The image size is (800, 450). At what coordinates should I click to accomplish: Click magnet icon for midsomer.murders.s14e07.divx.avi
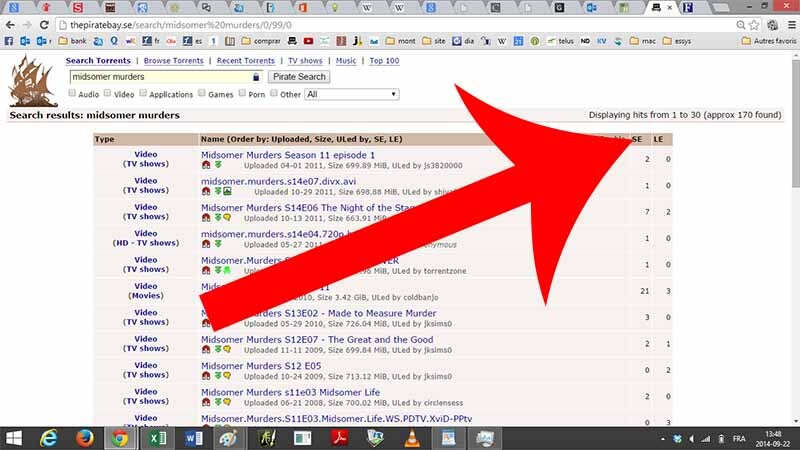click(x=206, y=191)
